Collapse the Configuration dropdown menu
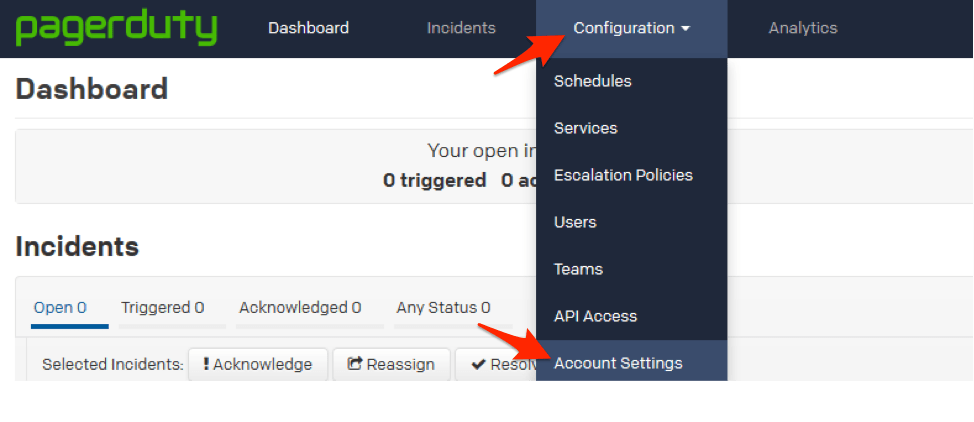 pyautogui.click(x=631, y=28)
